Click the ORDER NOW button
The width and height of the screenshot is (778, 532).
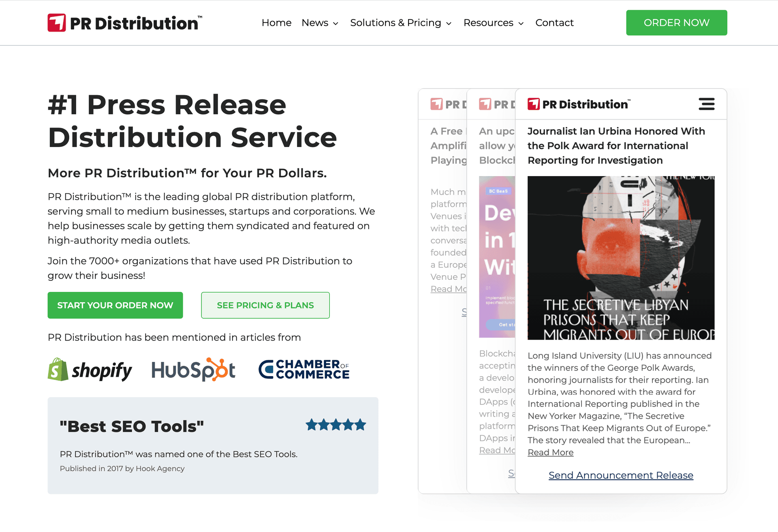[x=676, y=23]
